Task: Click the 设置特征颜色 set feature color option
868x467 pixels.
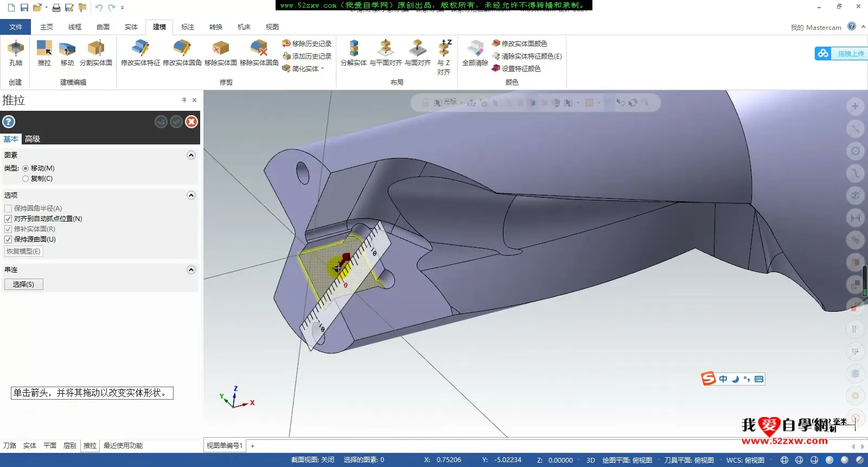Action: click(520, 69)
